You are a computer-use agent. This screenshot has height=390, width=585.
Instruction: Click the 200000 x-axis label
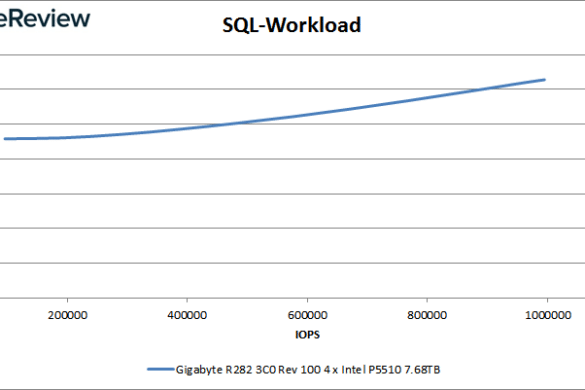[68, 315]
